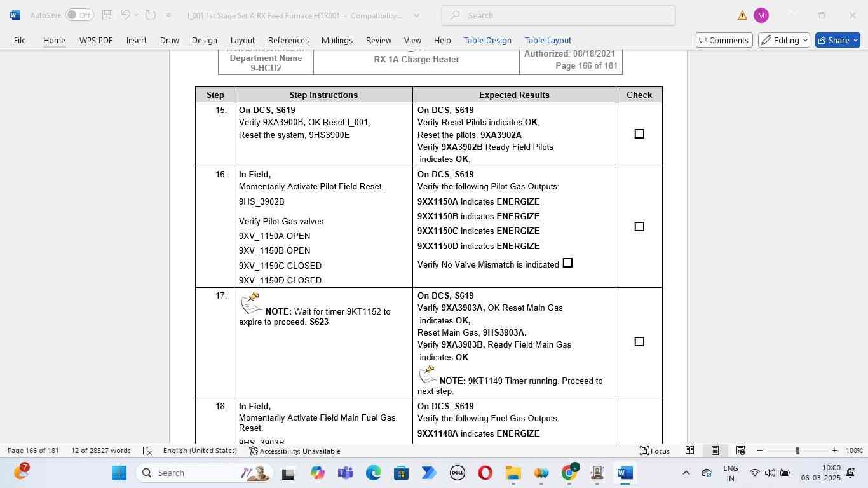Viewport: 868px width, 488px height.
Task: Switch to the Layout tab
Action: (243, 40)
